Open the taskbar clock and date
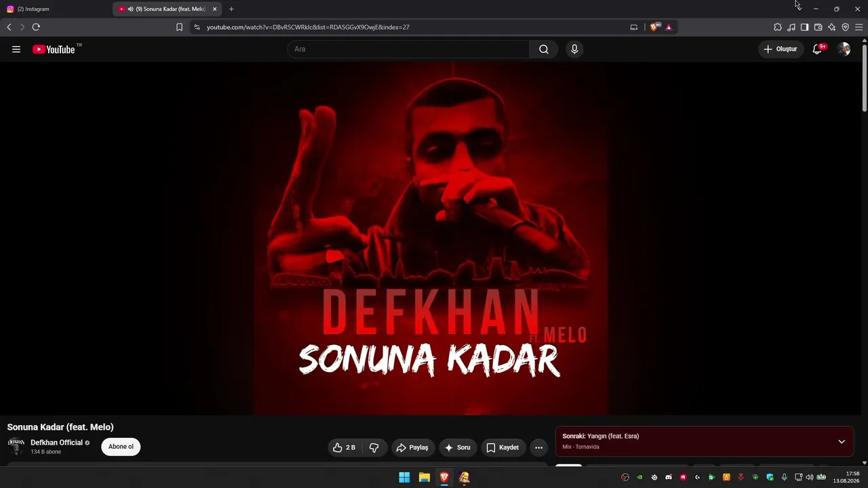Screen dimensions: 868x488 click(x=847, y=477)
